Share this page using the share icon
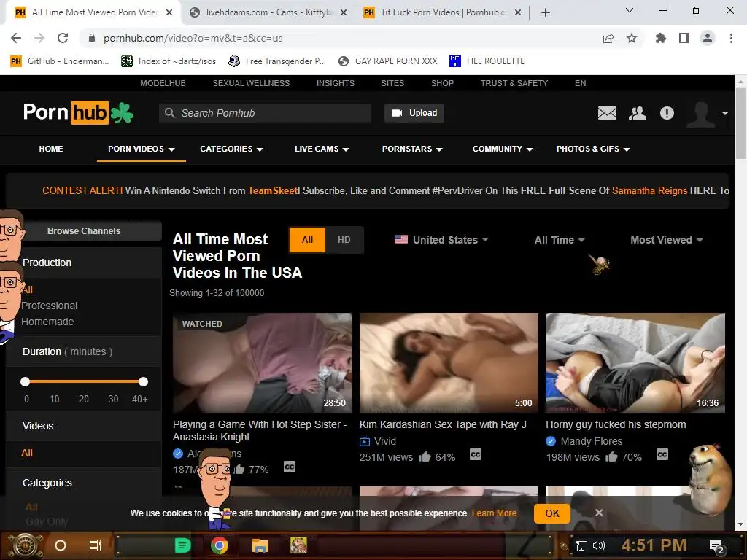Image resolution: width=747 pixels, height=560 pixels. click(608, 38)
